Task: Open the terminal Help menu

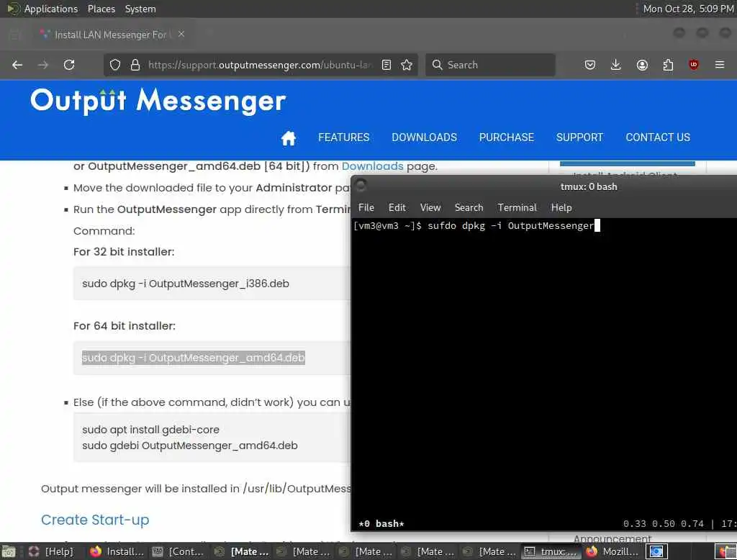Action: click(x=561, y=207)
